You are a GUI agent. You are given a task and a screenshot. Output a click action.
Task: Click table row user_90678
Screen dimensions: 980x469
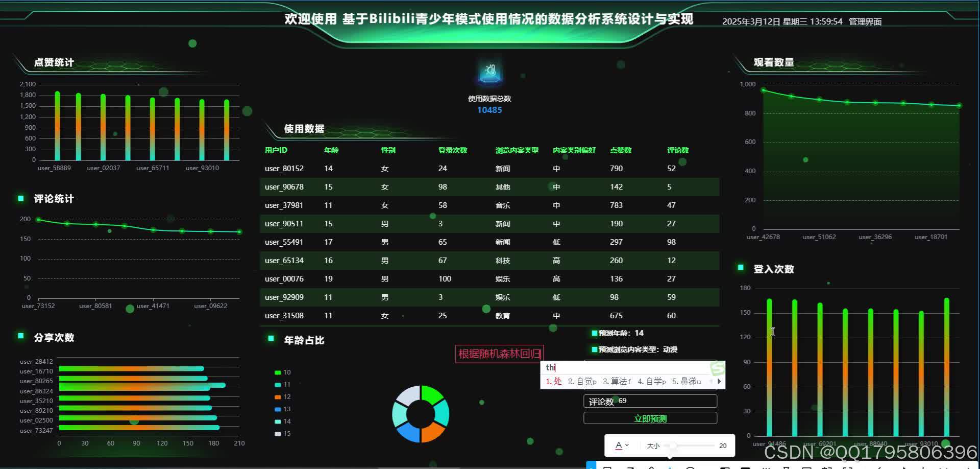click(x=489, y=187)
